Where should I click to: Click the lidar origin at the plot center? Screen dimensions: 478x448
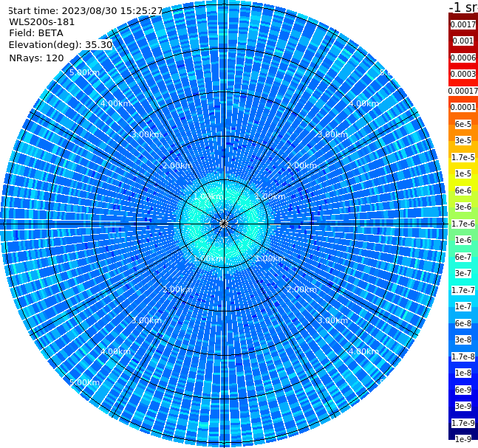224,224
